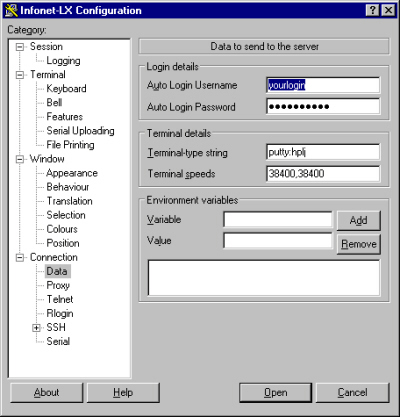400x417 pixels.
Task: Open the Telnet category
Action: pyautogui.click(x=60, y=299)
